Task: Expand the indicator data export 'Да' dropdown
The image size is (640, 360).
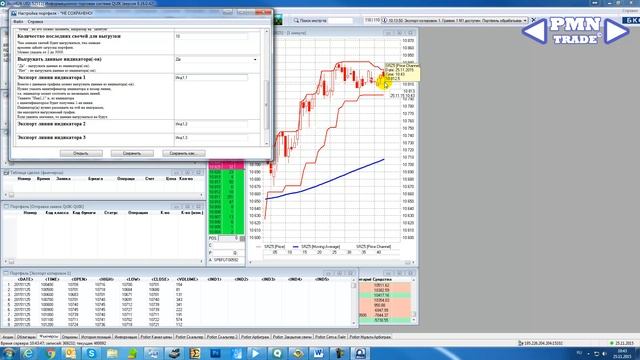Action: tap(255, 60)
